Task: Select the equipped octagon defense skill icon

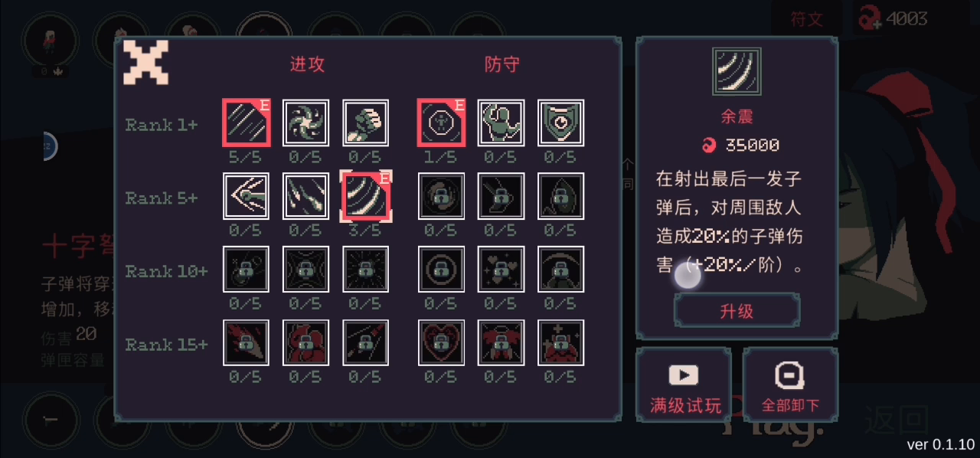Action: [x=442, y=123]
